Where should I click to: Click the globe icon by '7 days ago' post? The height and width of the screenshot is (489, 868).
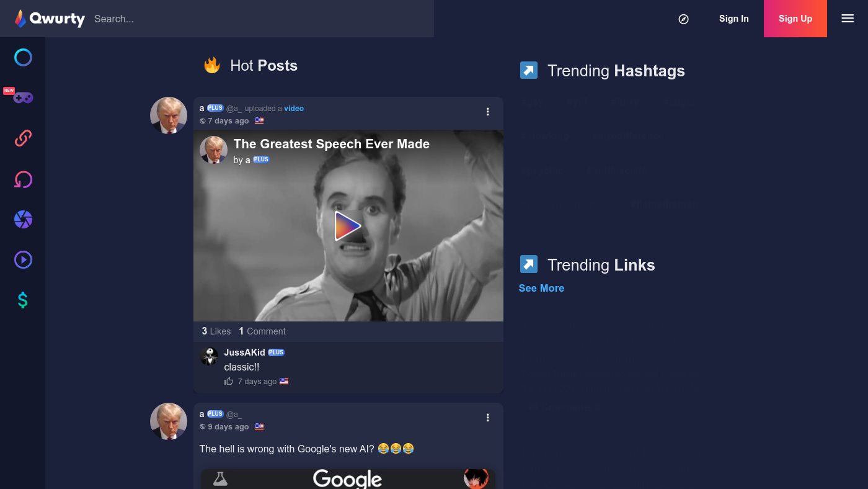coord(203,121)
